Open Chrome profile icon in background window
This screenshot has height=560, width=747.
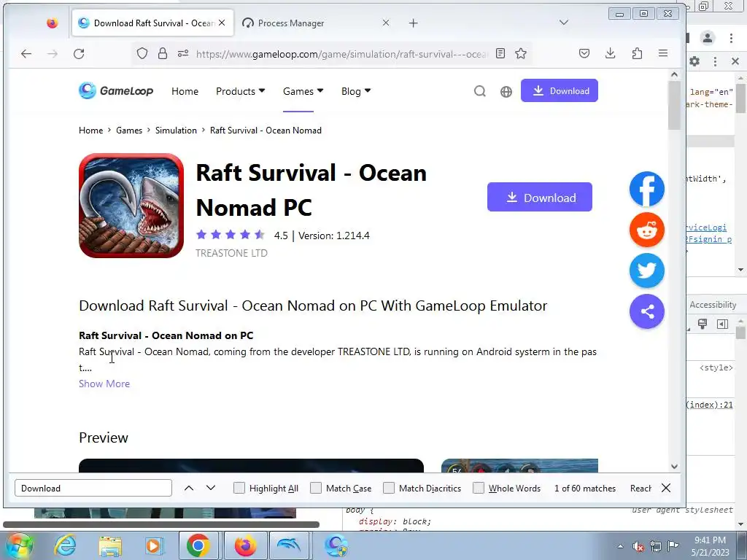[708, 38]
